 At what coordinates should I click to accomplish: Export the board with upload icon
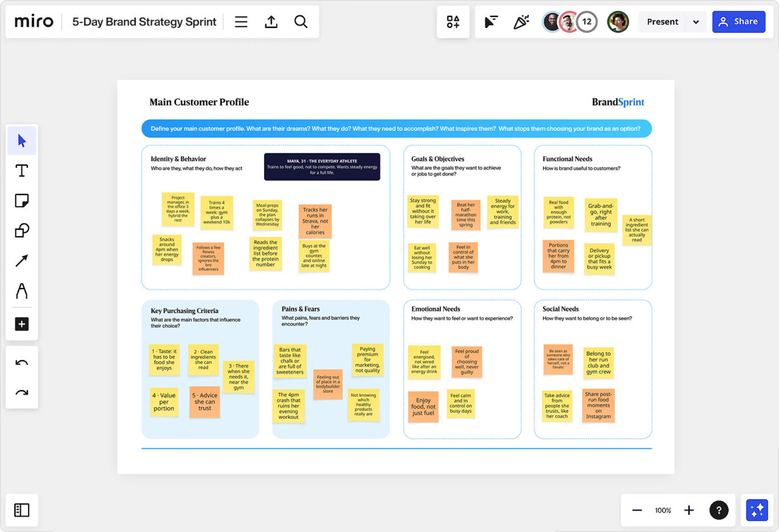(271, 22)
